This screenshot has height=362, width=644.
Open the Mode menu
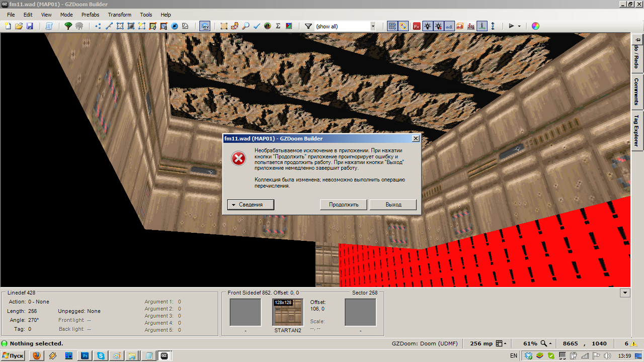[x=66, y=15]
